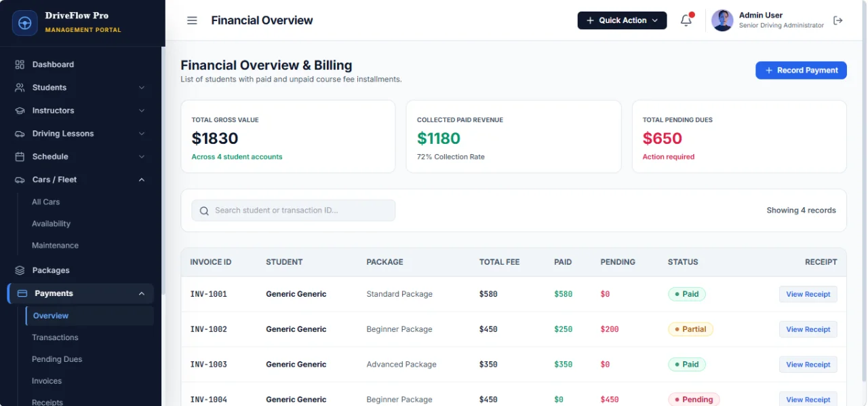Click the Schedule calendar icon
This screenshot has width=868, height=406.
point(20,157)
